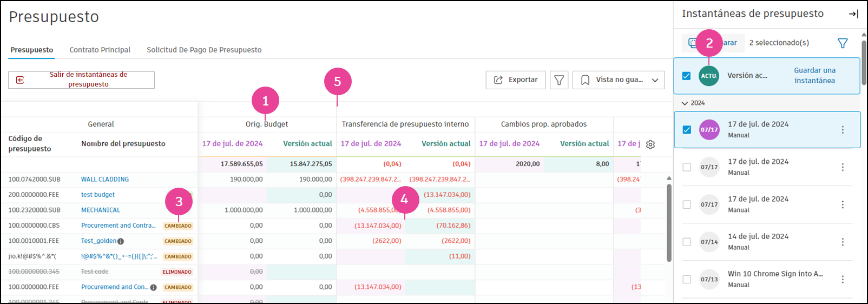Switch to the Presupuesto tab
This screenshot has height=304, width=868.
(32, 50)
